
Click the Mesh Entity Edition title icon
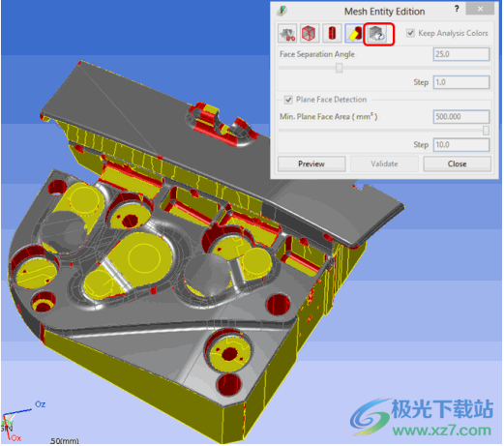point(282,11)
